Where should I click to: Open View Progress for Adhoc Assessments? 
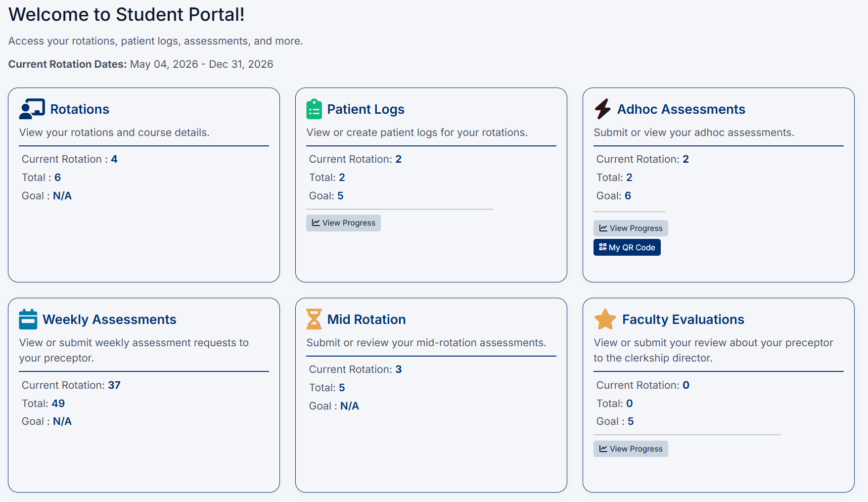[631, 228]
